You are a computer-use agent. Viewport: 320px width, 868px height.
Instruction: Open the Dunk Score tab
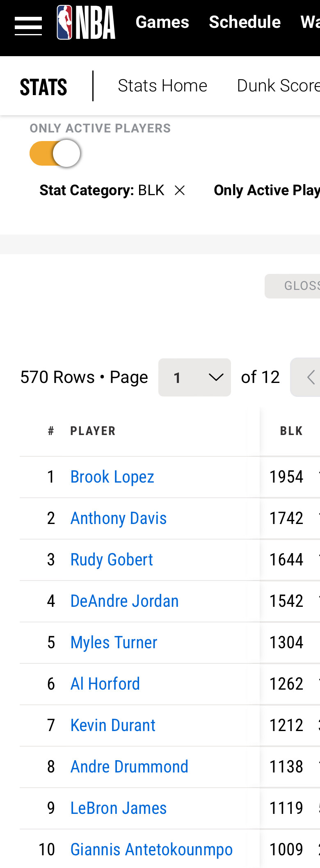(x=278, y=86)
